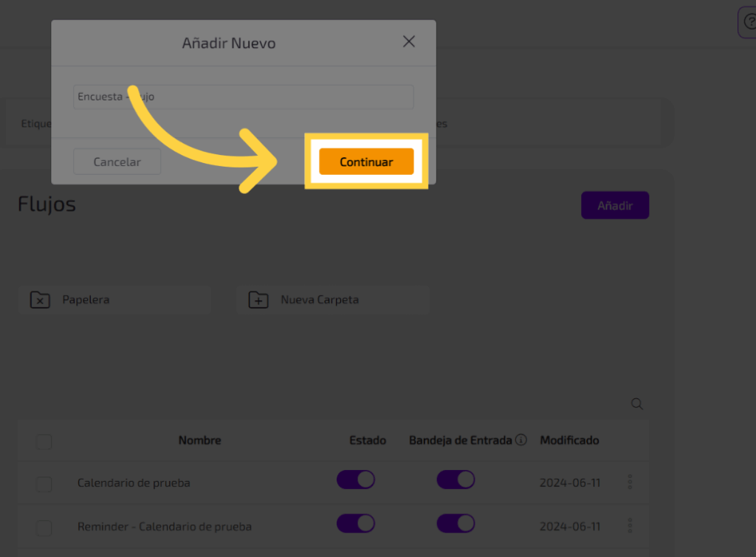
Task: Check the select-all checkbox in table header
Action: 44,442
